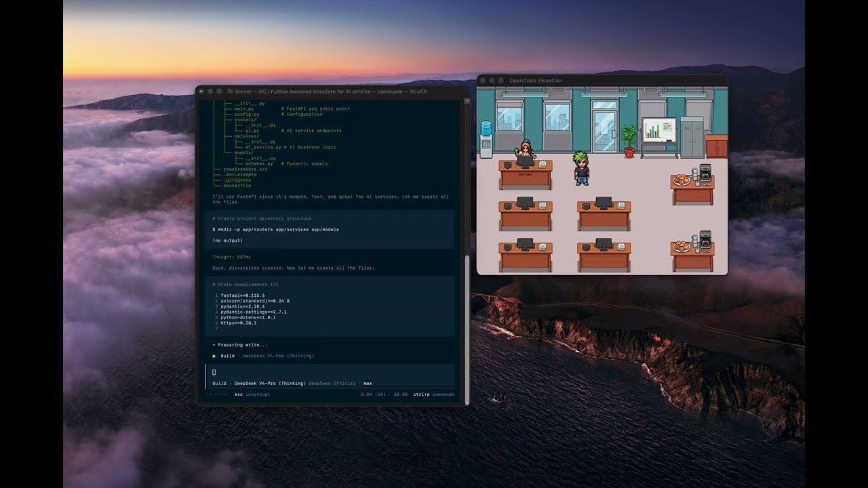This screenshot has width=868, height=488.
Task: Click the DeepSeek Official provider label
Action: [332, 383]
